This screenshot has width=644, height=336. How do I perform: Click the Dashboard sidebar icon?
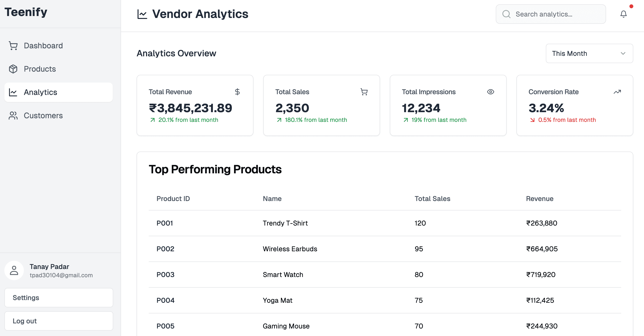coord(14,45)
